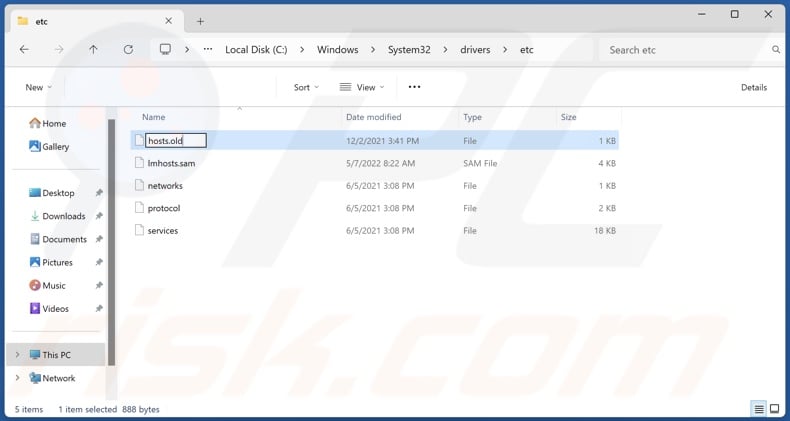
Task: Click the etc breadcrumb
Action: pyautogui.click(x=526, y=50)
